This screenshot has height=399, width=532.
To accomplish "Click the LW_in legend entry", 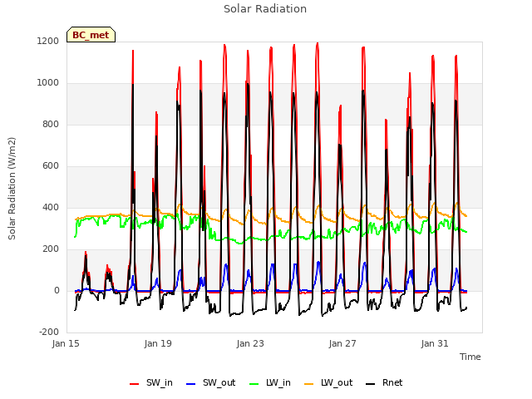I will [269, 383].
